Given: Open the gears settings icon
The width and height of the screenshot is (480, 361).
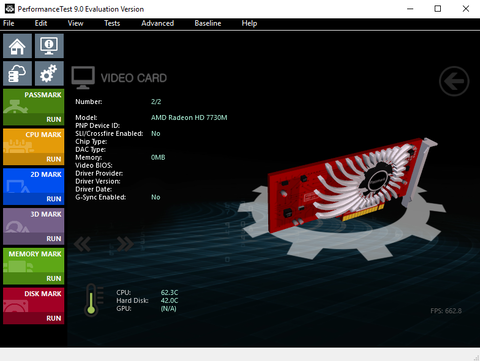Looking at the screenshot, I should click(49, 73).
